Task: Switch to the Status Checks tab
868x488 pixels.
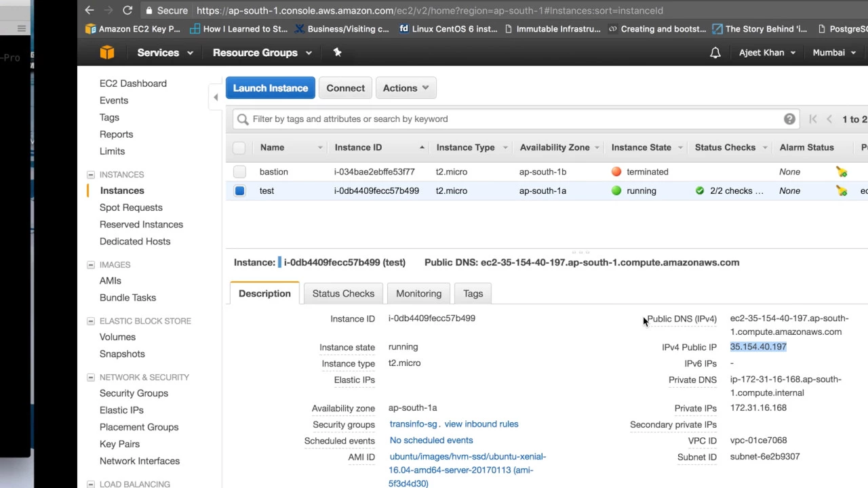Action: pyautogui.click(x=343, y=293)
